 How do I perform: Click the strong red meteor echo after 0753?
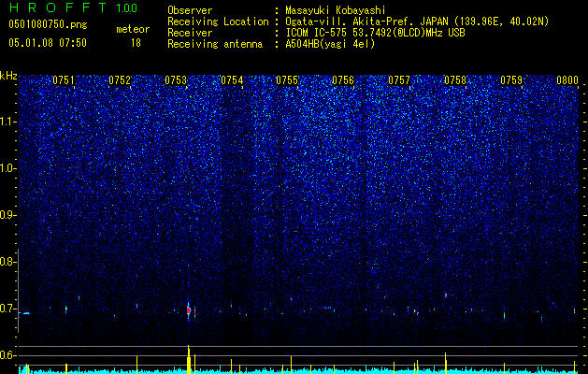(189, 310)
